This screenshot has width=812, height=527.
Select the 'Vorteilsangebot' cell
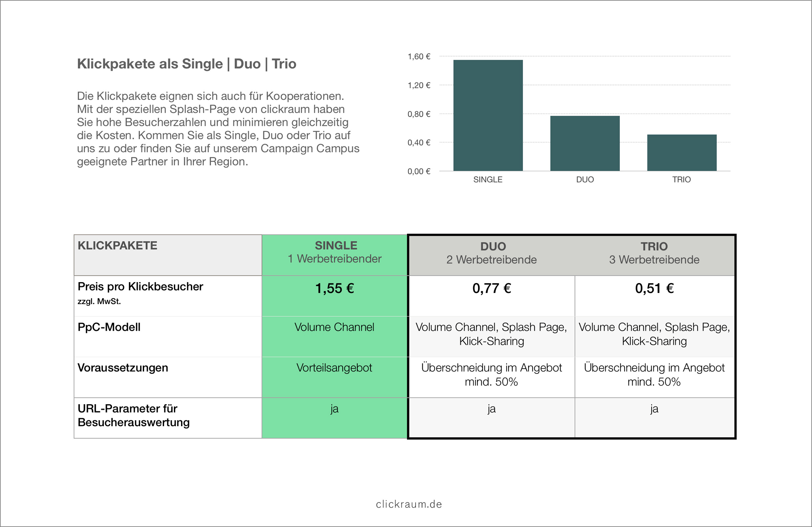(x=335, y=377)
